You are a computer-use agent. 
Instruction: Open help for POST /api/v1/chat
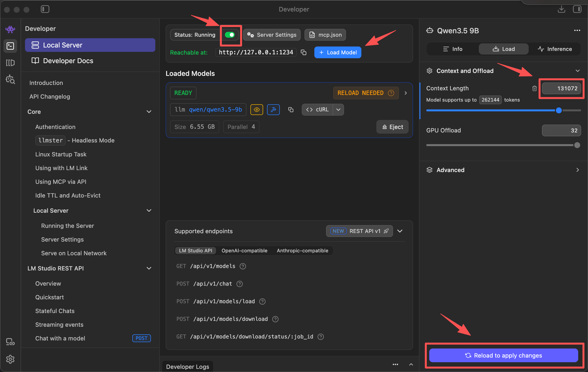[x=240, y=284]
